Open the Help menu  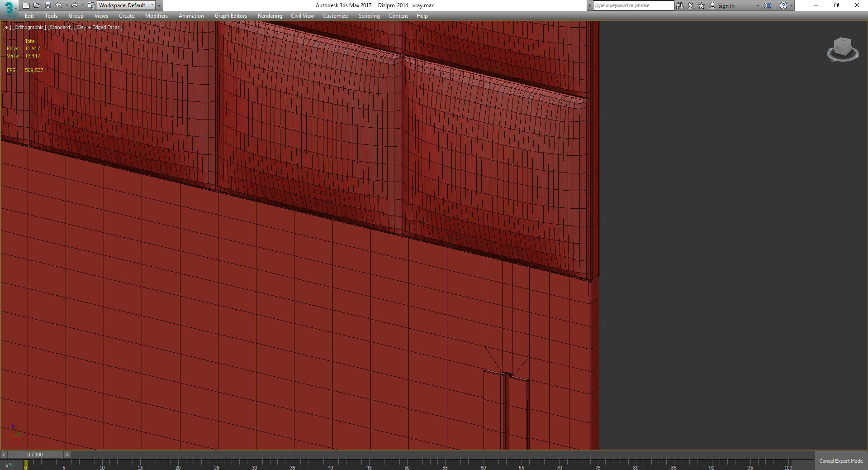coord(422,16)
